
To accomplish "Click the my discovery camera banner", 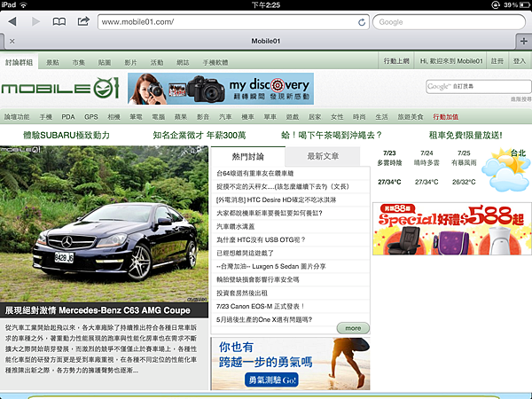I will coord(221,89).
